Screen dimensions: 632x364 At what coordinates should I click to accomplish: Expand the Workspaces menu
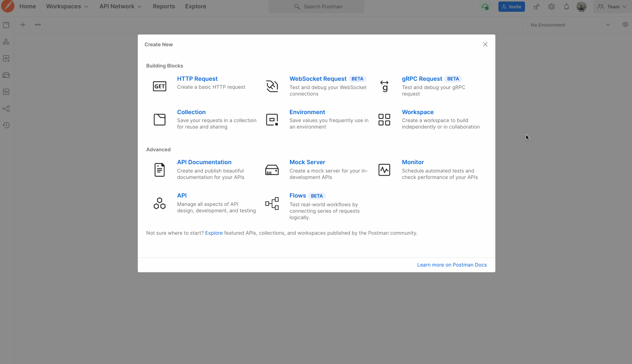click(67, 6)
